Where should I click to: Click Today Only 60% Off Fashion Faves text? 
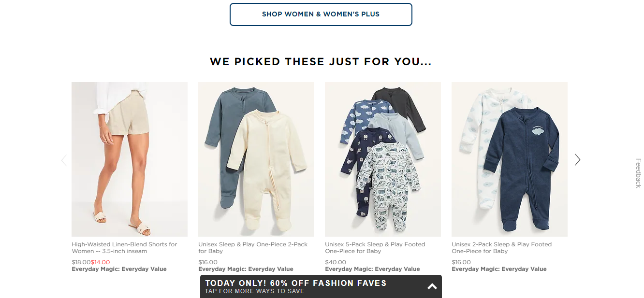pyautogui.click(x=296, y=283)
